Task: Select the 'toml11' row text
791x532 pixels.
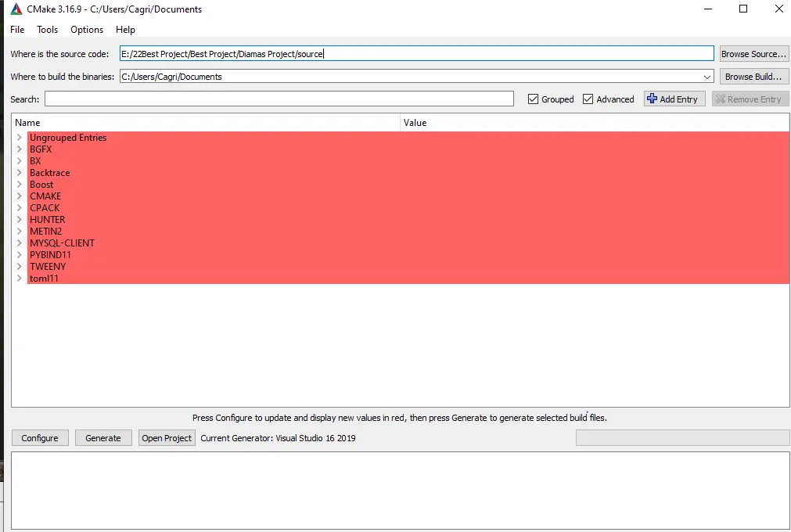Action: pos(44,278)
